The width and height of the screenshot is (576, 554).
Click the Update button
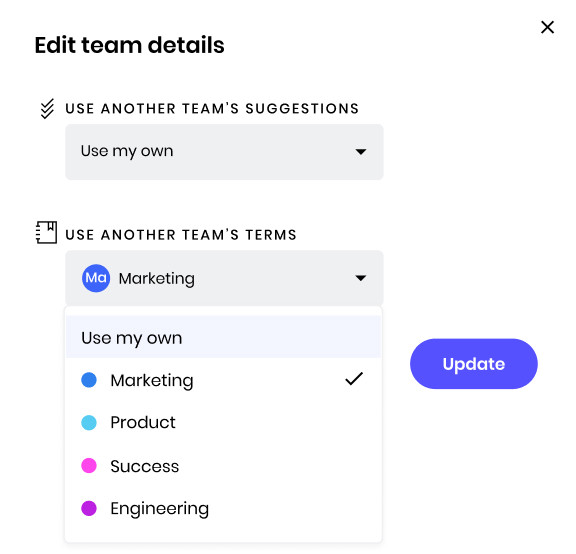click(x=474, y=364)
